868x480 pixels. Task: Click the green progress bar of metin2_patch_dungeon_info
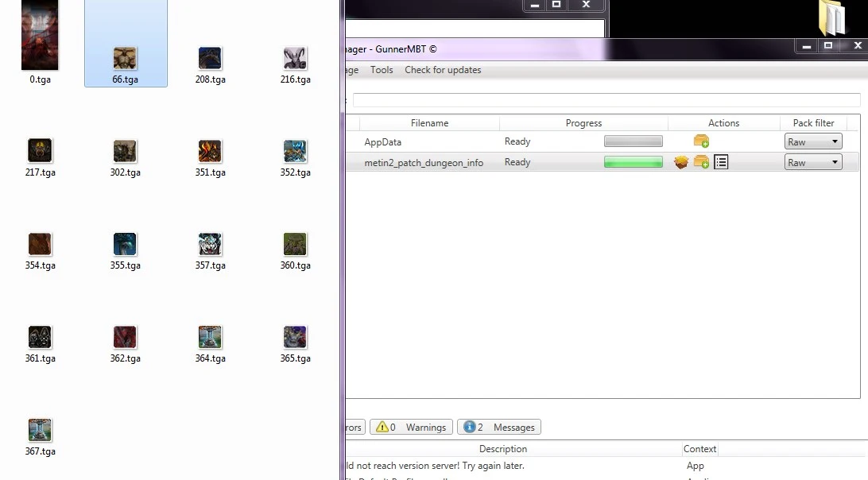634,161
